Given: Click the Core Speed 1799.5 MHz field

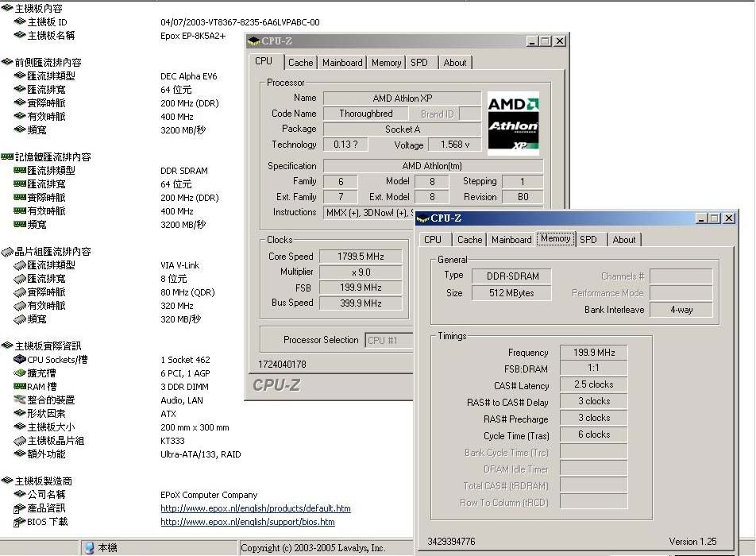Looking at the screenshot, I should click(361, 257).
